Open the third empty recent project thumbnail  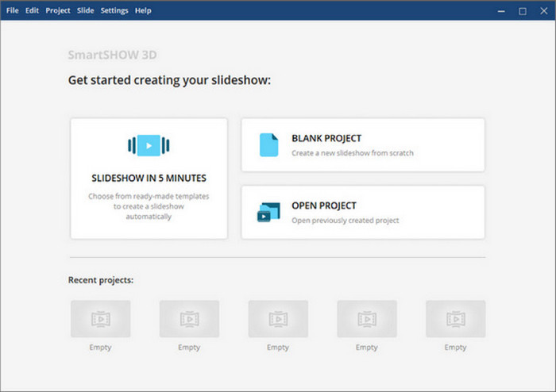click(x=278, y=319)
